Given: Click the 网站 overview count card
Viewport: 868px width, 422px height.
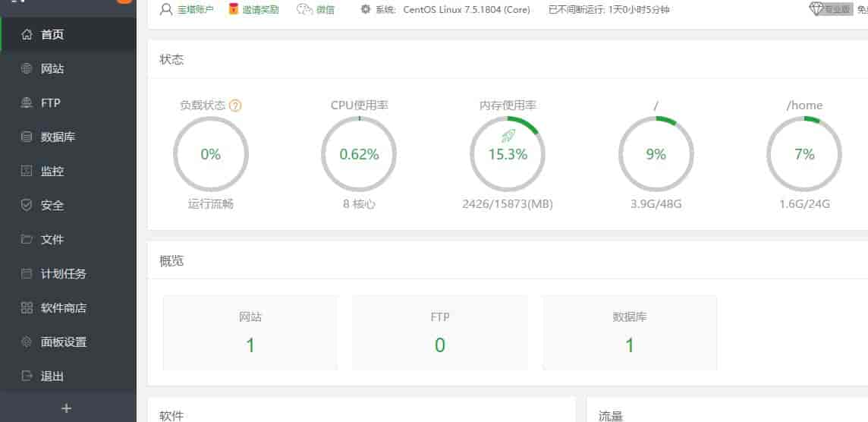Looking at the screenshot, I should tap(250, 332).
